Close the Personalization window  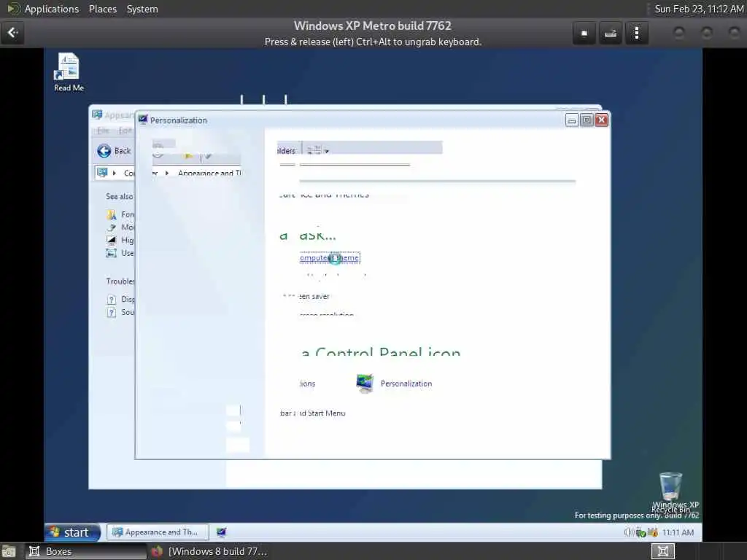[601, 120]
